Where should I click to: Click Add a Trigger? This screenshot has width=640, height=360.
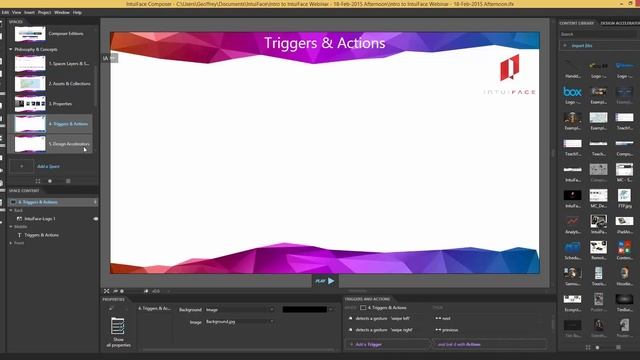pos(388,344)
